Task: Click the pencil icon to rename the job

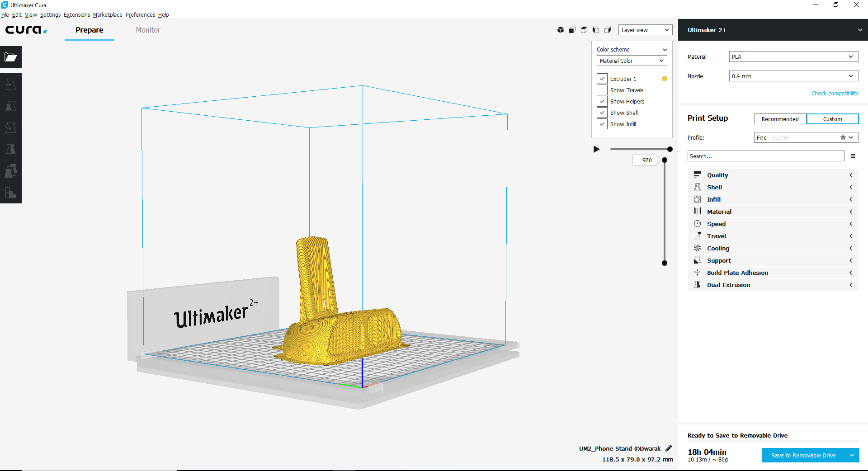Action: pos(669,448)
